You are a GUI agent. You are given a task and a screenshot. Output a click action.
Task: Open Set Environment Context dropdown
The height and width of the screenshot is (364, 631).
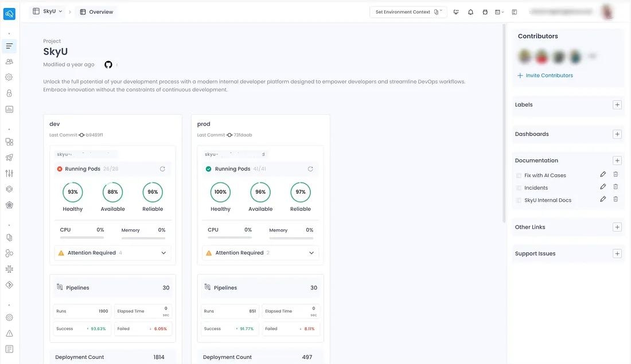408,12
